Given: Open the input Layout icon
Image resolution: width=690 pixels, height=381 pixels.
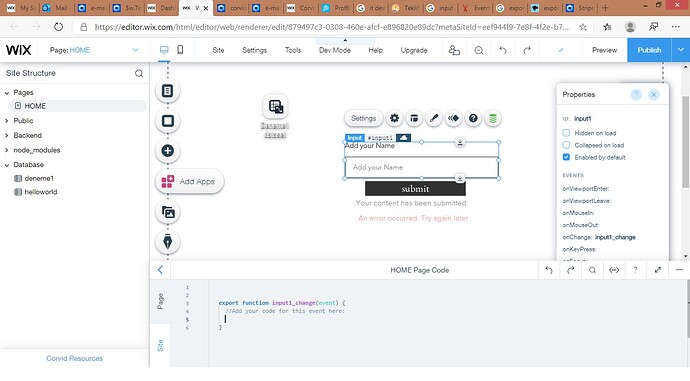Looking at the screenshot, I should point(414,118).
